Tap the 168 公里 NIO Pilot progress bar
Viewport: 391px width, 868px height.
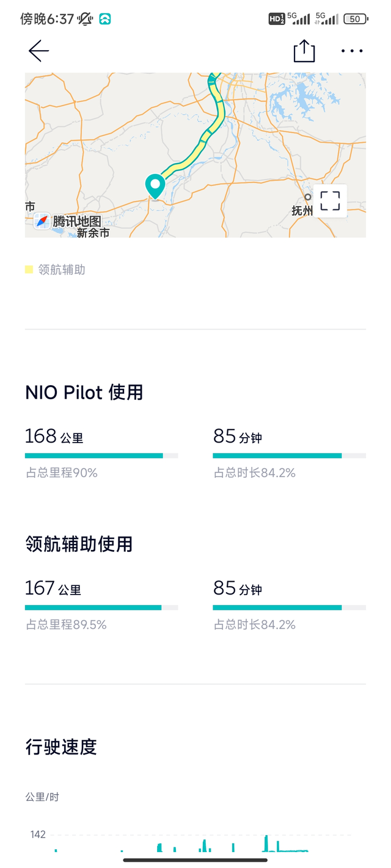(x=101, y=455)
